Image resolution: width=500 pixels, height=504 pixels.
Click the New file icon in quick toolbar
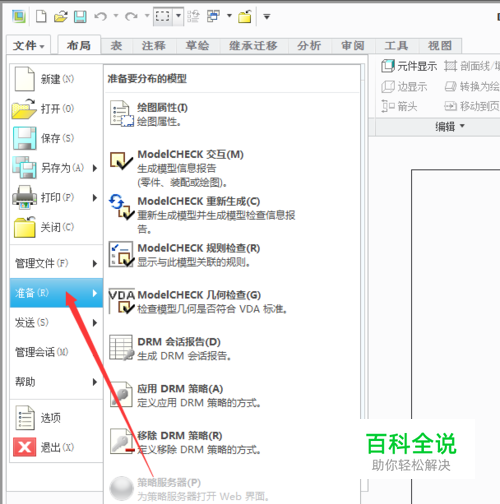[x=41, y=16]
